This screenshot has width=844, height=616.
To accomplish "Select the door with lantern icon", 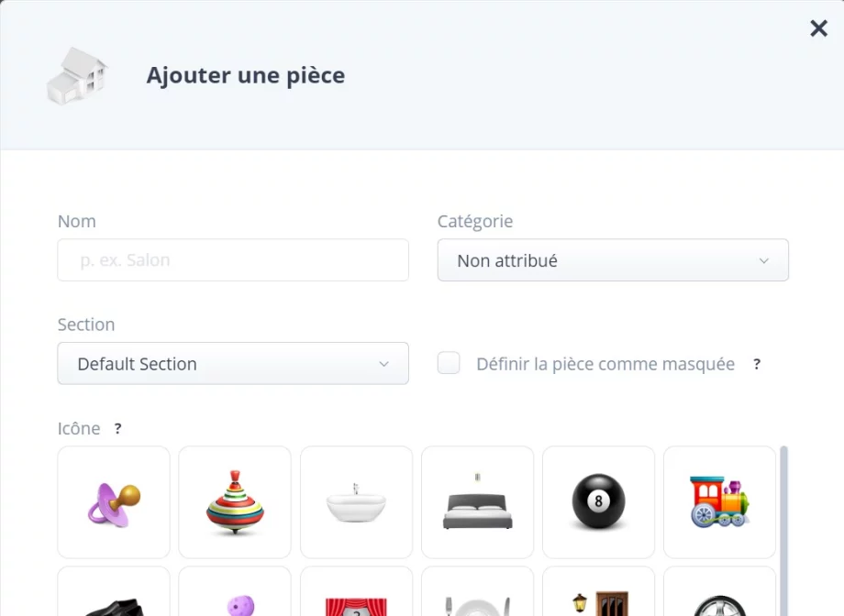I will [x=598, y=596].
